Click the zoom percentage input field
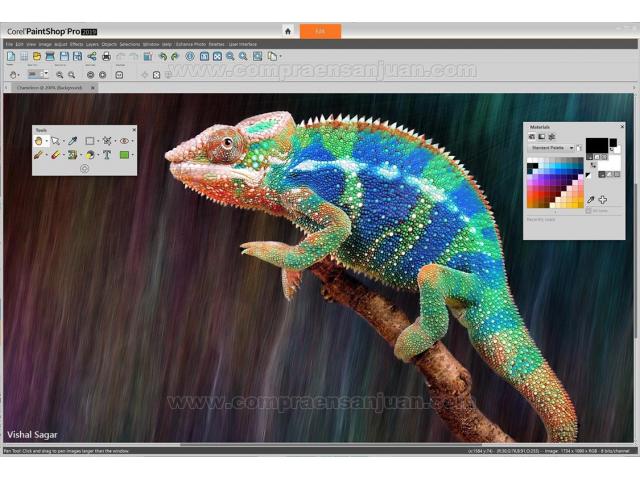640x480 pixels. (x=35, y=74)
